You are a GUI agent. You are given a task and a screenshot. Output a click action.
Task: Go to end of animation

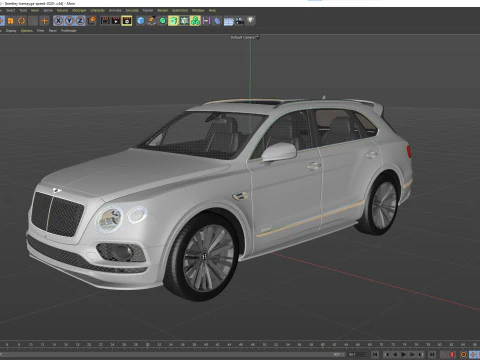click(432, 354)
